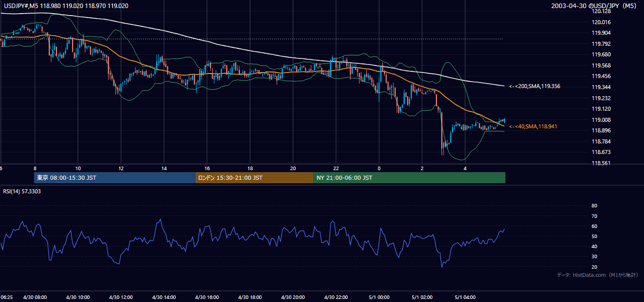Click the RSI 40 level label
Screen dimensions: 644x302
coord(594,246)
